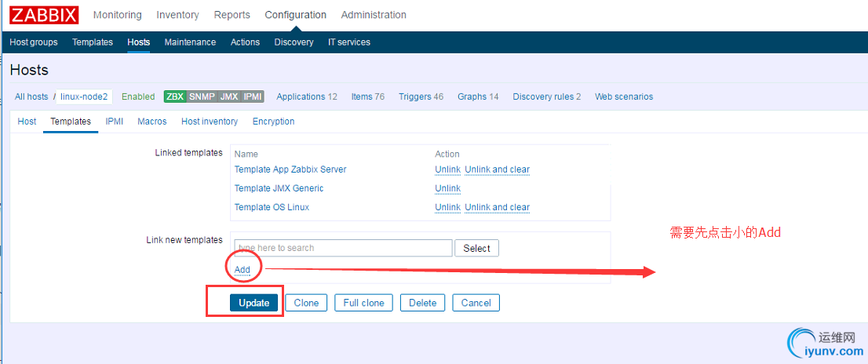868x364 pixels.
Task: Click the ZBX availability badge
Action: [175, 96]
